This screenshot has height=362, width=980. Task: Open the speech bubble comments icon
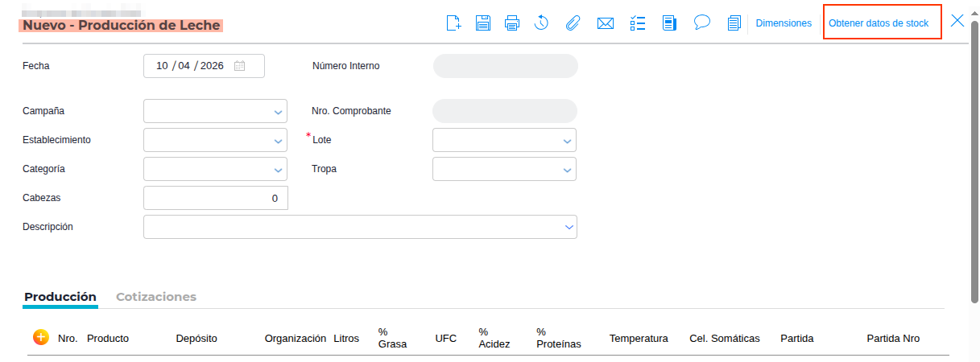click(x=701, y=23)
